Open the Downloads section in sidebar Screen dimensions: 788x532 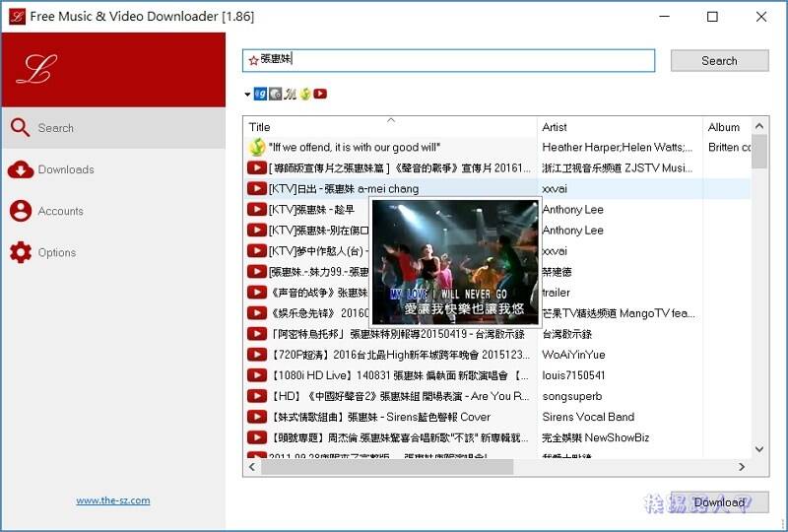click(x=113, y=169)
